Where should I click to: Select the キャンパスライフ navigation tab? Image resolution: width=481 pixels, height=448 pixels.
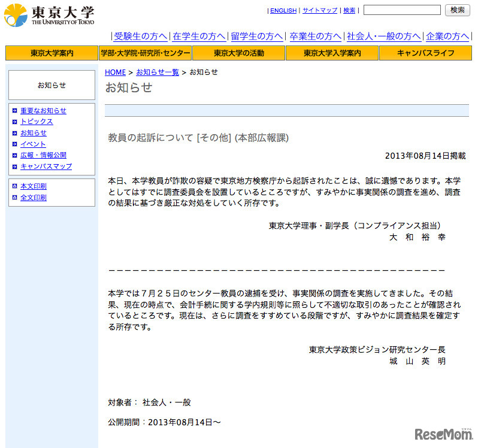(x=425, y=53)
